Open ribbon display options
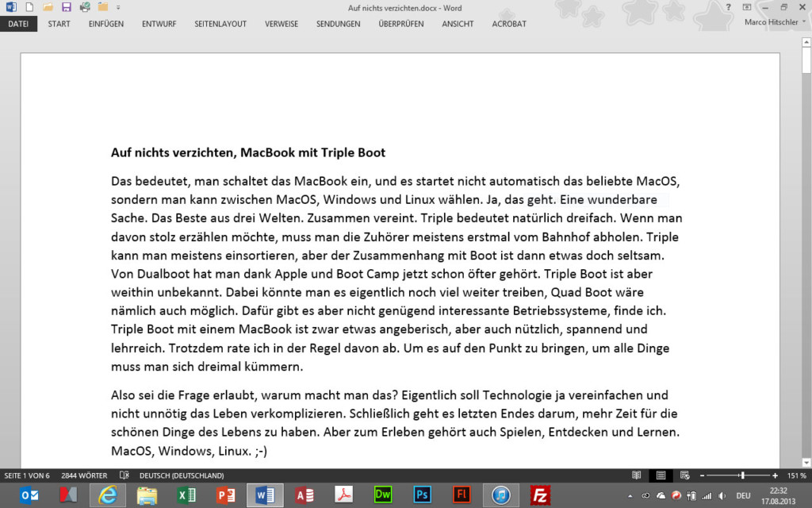This screenshot has height=508, width=812. [x=746, y=7]
